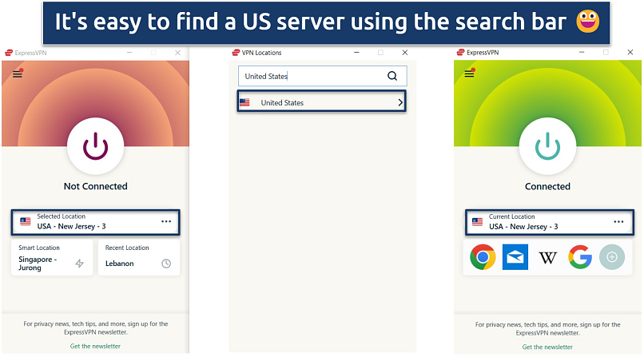Open the three-dots menu beside Current Location
The width and height of the screenshot is (644, 357).
click(618, 221)
